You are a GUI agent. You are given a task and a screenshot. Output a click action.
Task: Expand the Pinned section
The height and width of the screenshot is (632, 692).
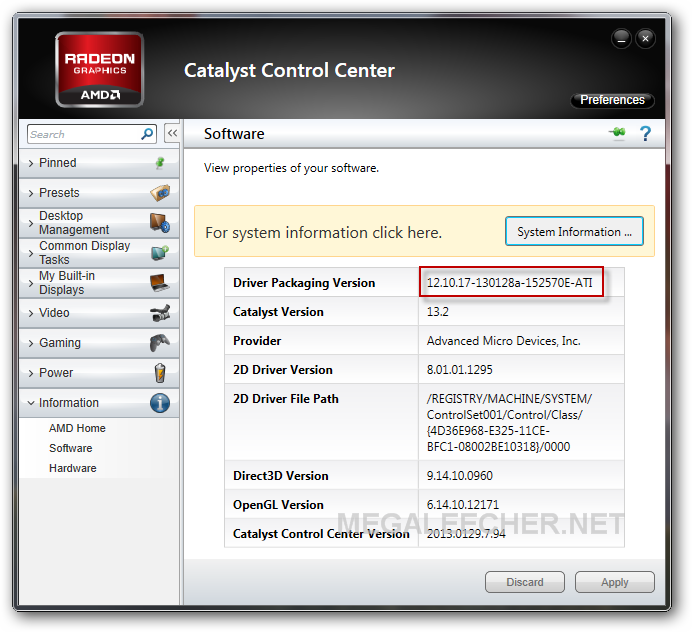point(99,163)
